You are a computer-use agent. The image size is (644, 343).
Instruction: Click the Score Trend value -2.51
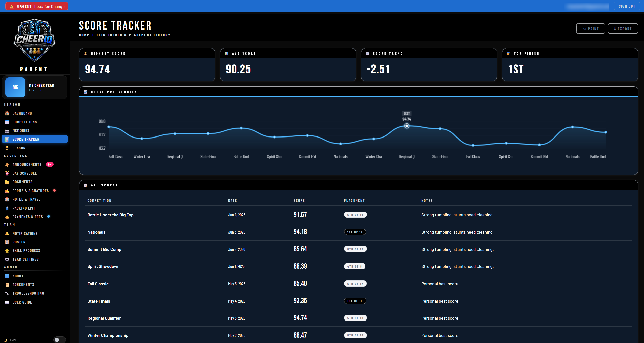tap(378, 69)
